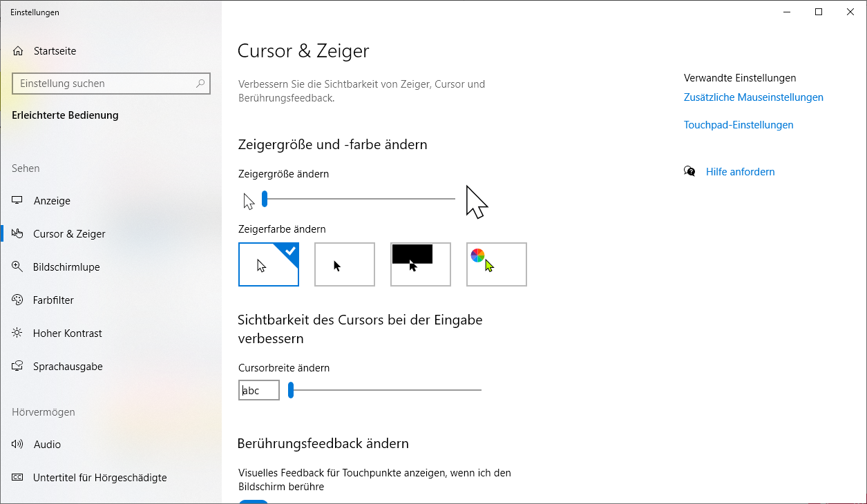Open Cursor & Zeiger sidebar item

click(69, 234)
